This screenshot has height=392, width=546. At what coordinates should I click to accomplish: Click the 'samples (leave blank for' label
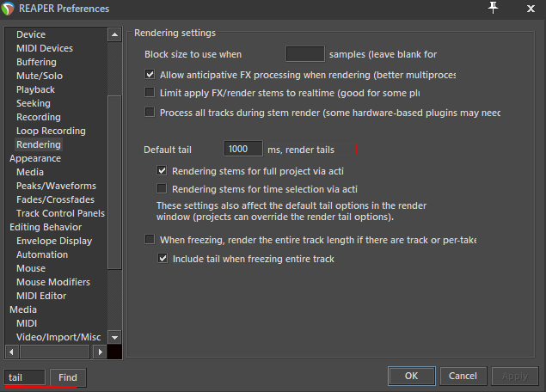tap(383, 54)
